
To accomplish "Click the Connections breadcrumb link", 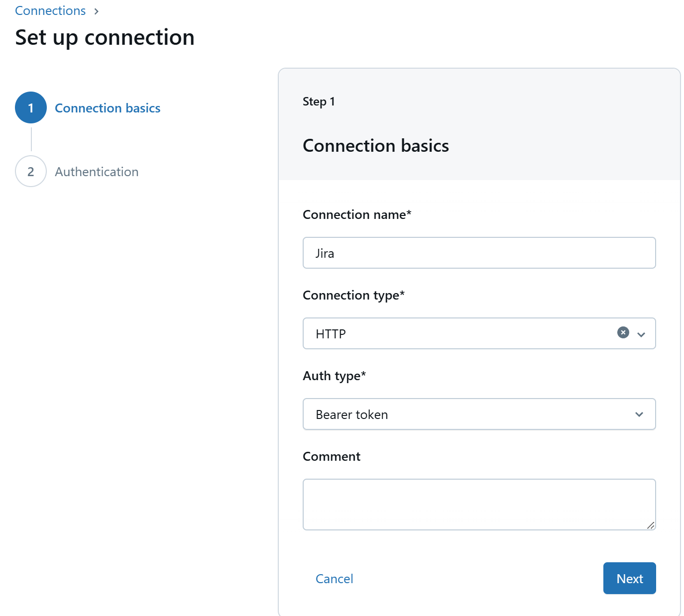I will click(50, 11).
